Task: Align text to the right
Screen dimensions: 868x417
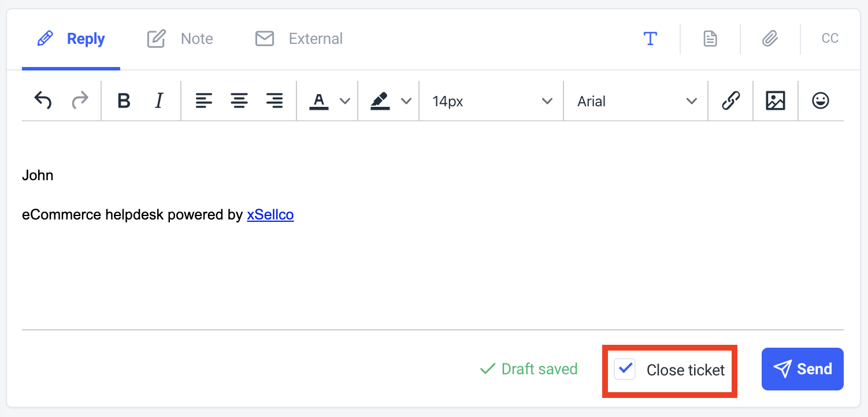Action: [x=275, y=101]
